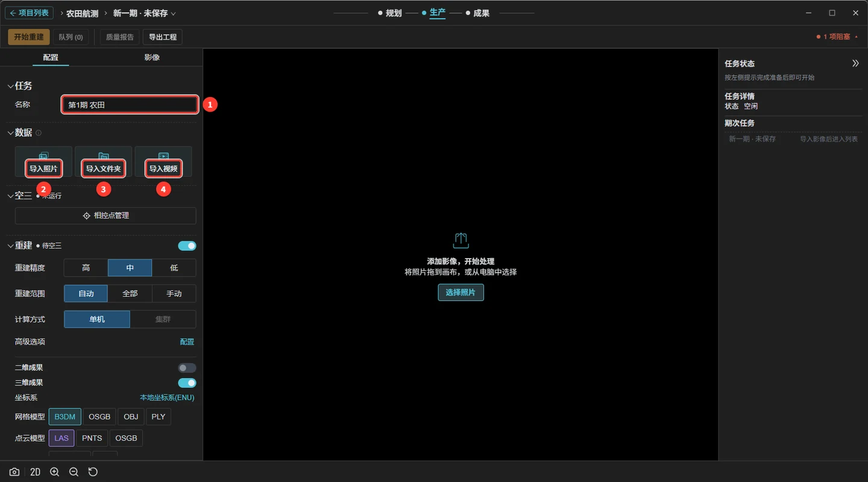Toggle OSGB in the 网格模型 row
Viewport: 868px width, 482px height.
[99, 417]
